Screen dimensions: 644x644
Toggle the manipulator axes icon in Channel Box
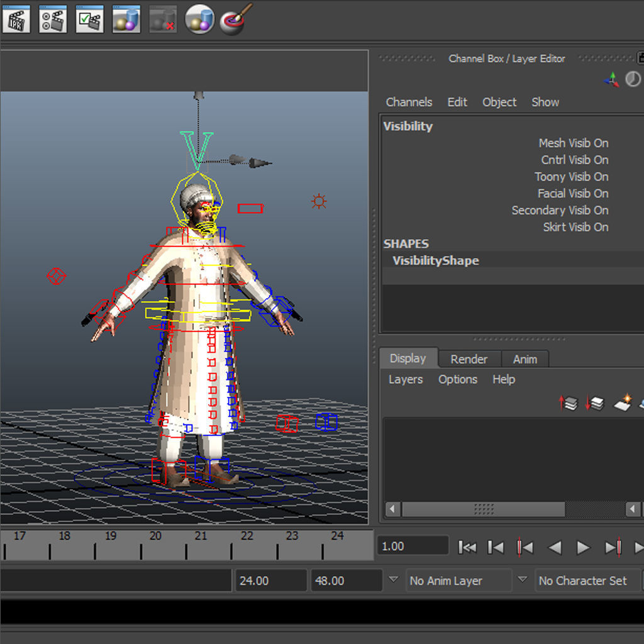click(611, 79)
